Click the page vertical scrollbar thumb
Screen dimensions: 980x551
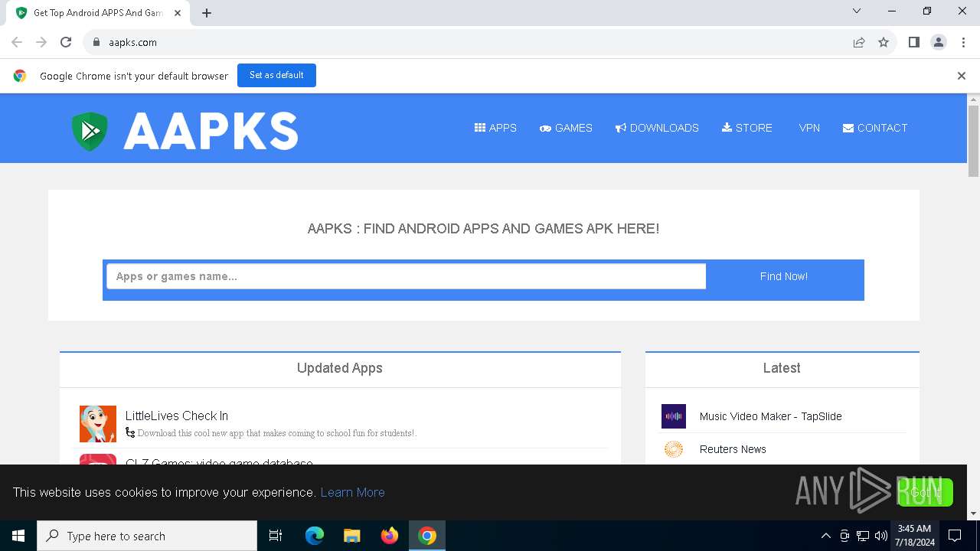click(x=974, y=142)
